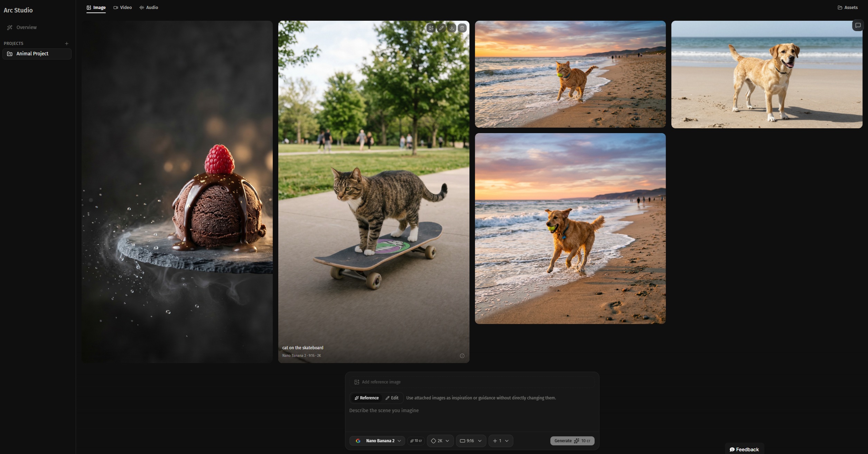
Task: Open info icon on cat image
Action: [462, 356]
